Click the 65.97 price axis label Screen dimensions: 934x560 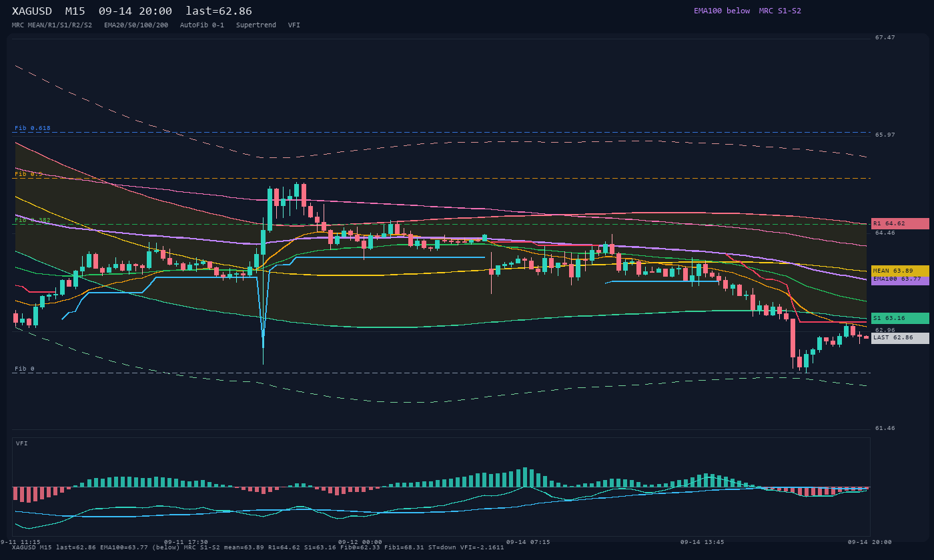(x=885, y=135)
